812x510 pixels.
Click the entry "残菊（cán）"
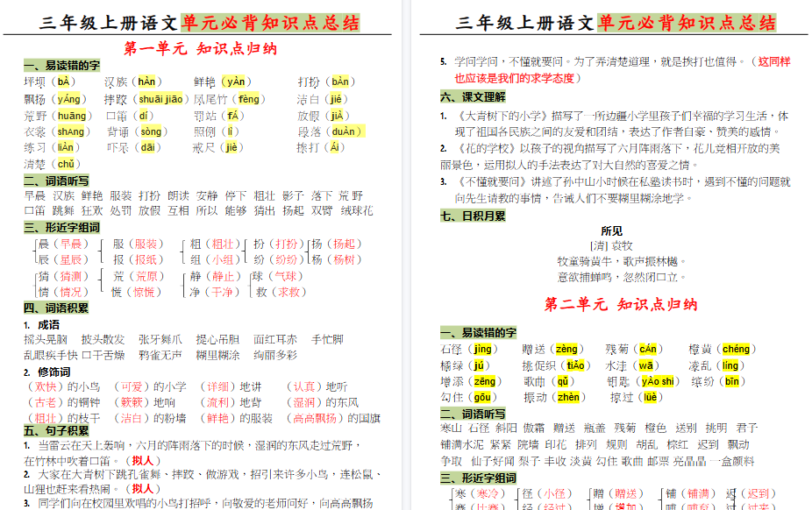[634, 349]
